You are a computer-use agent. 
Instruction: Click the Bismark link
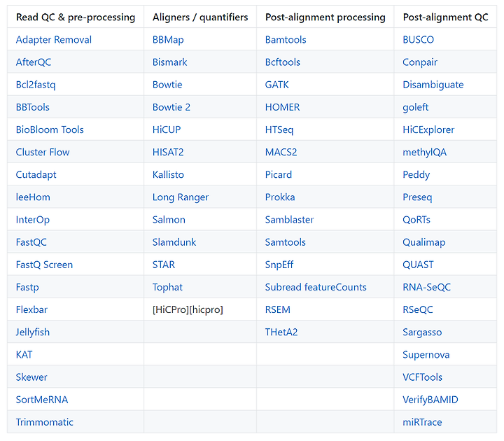169,62
